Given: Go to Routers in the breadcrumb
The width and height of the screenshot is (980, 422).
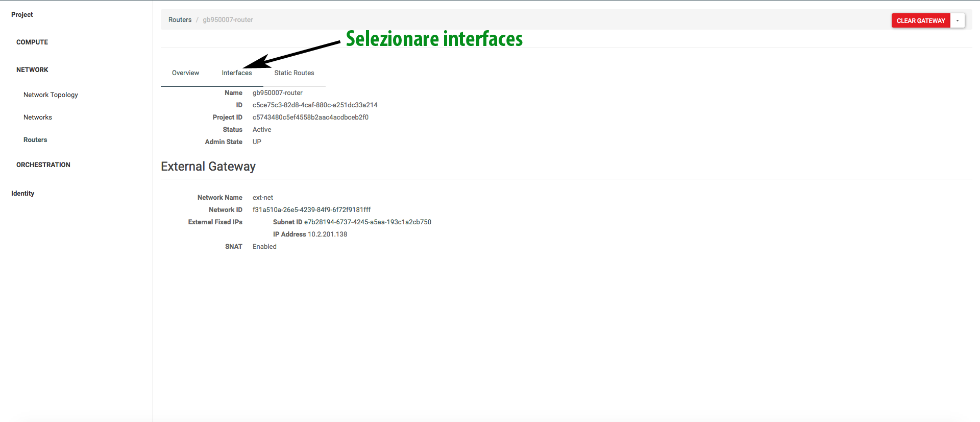Looking at the screenshot, I should 180,20.
